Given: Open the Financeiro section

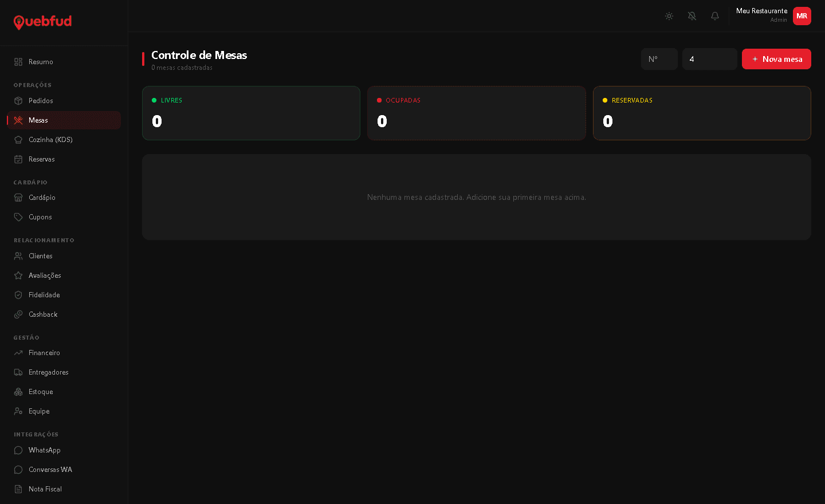Looking at the screenshot, I should point(64,353).
